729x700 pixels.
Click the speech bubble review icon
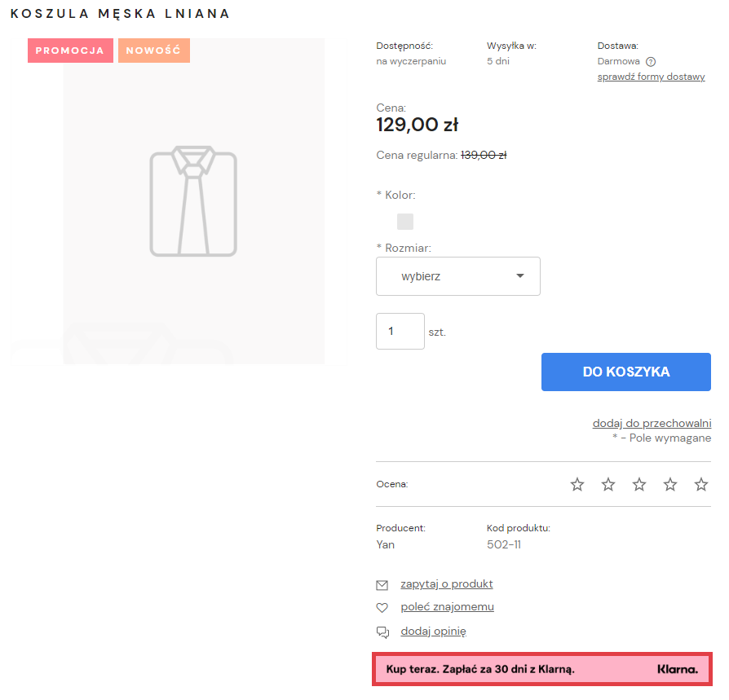pos(382,632)
